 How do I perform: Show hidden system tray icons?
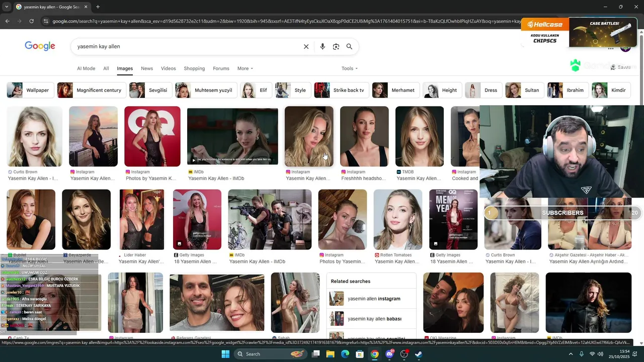coord(571,354)
